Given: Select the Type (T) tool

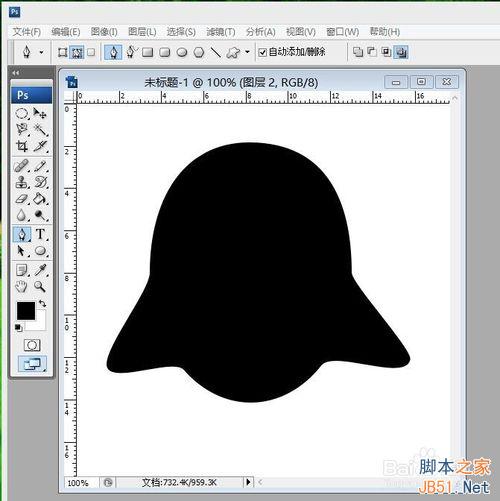Looking at the screenshot, I should click(40, 234).
